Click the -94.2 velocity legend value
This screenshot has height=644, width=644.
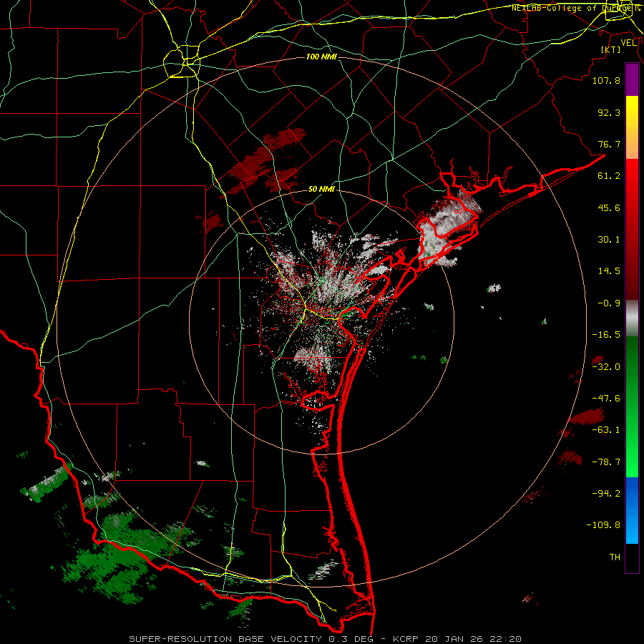click(606, 494)
